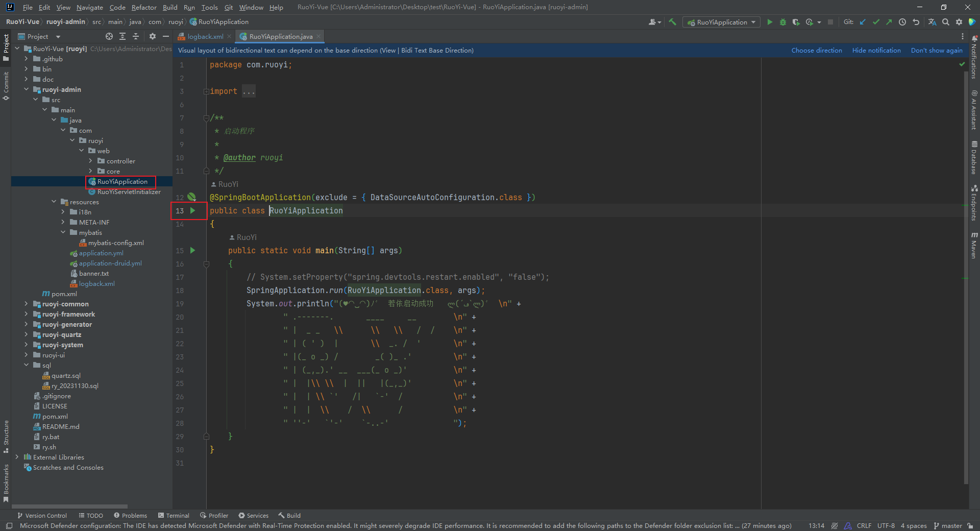Click the Profile run icon in toolbar

pos(809,22)
